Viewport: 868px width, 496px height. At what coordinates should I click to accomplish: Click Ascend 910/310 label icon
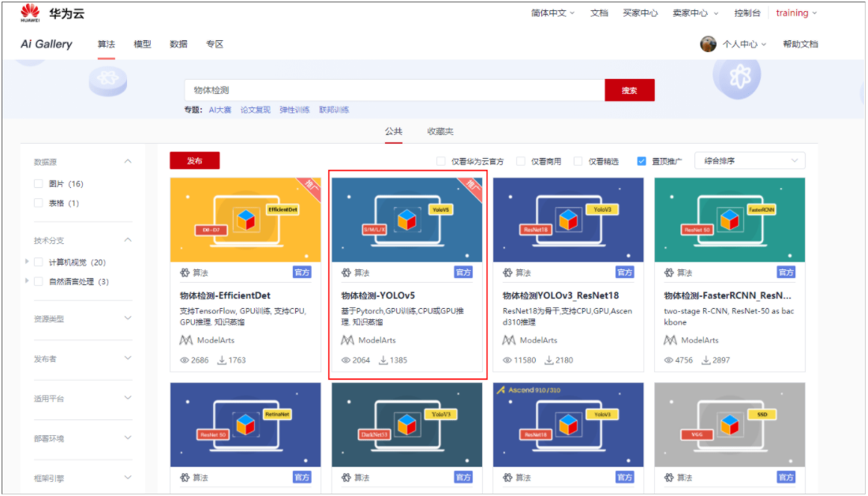coord(501,390)
